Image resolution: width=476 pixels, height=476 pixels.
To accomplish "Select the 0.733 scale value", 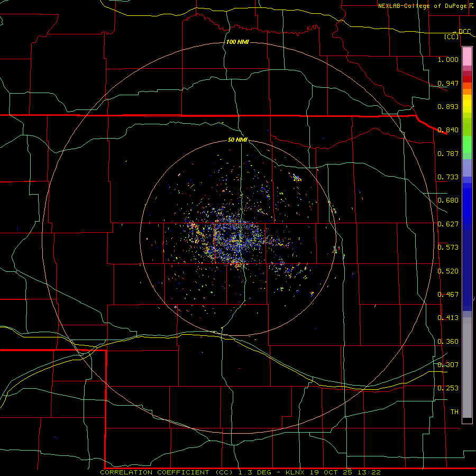I will [448, 177].
